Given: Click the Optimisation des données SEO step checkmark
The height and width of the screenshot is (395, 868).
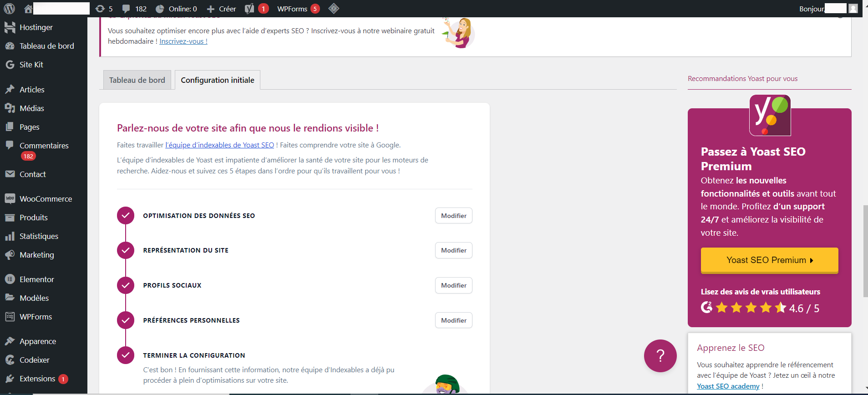Looking at the screenshot, I should coord(126,216).
